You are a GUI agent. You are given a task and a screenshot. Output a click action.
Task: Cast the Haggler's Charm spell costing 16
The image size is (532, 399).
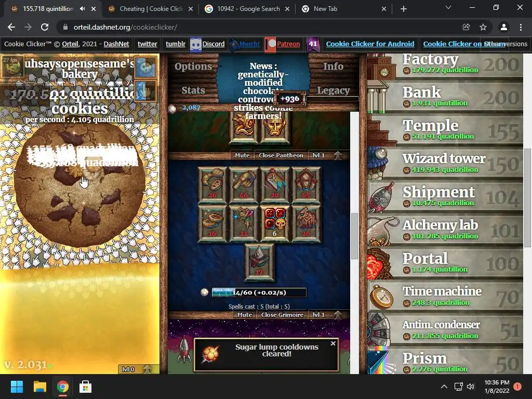click(212, 223)
